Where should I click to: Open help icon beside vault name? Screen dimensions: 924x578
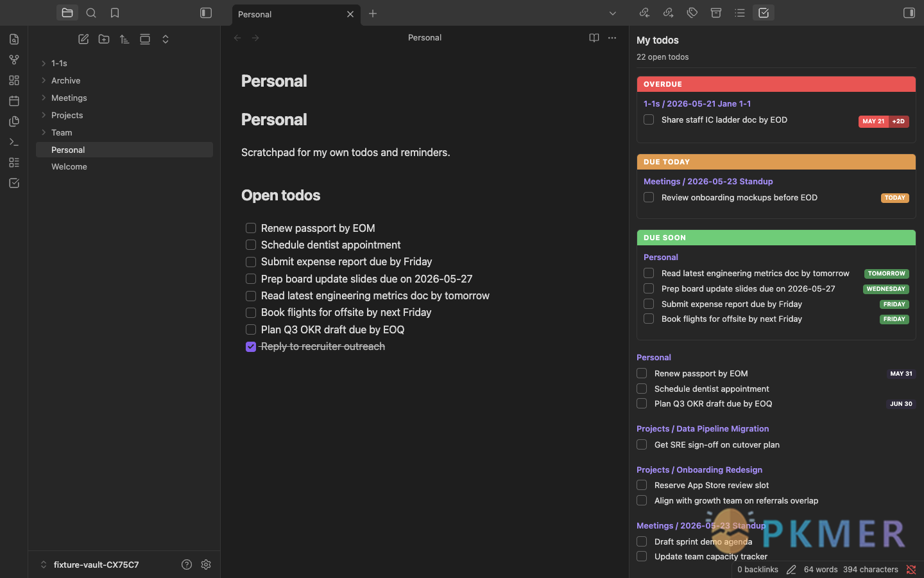point(187,565)
